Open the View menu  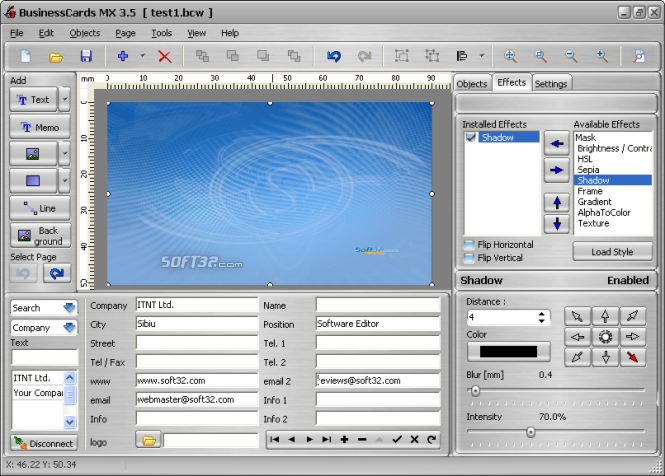tap(196, 33)
